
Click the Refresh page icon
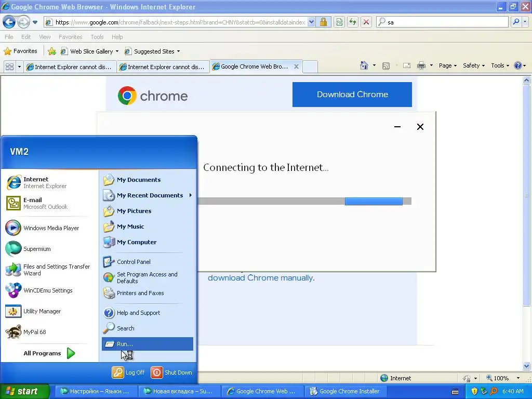[353, 22]
